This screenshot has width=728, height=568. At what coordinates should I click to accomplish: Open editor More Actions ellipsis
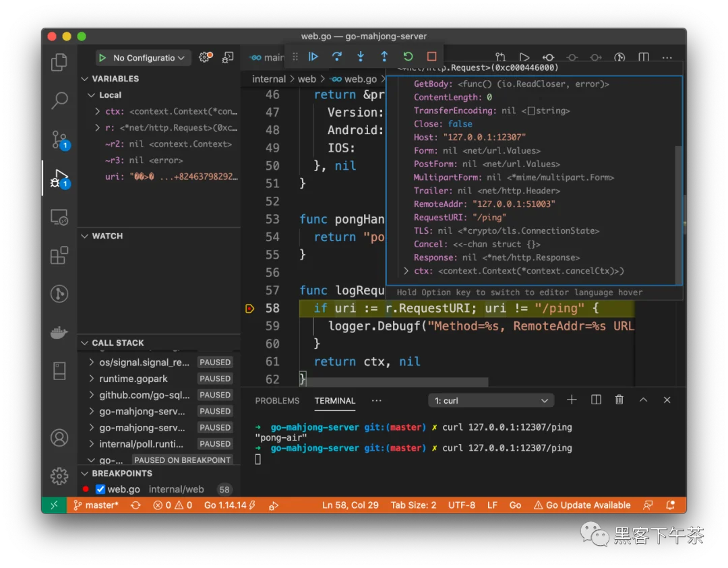[667, 57]
